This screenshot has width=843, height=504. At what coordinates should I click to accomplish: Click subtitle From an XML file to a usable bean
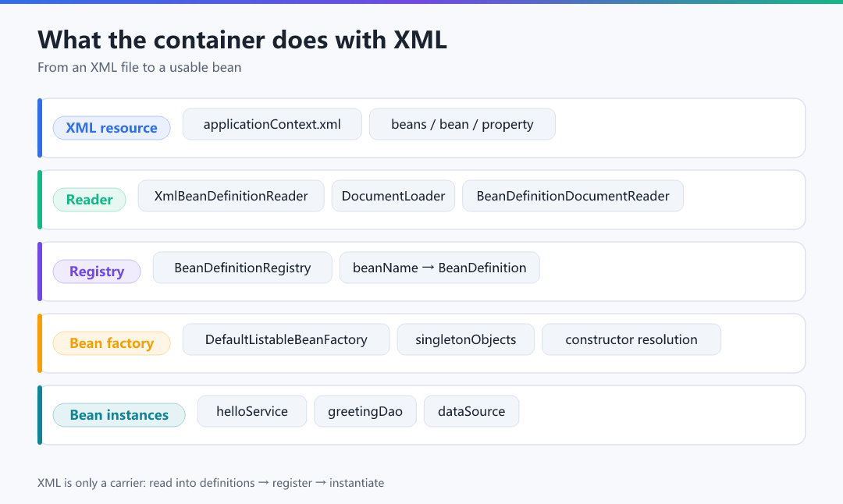click(x=139, y=68)
